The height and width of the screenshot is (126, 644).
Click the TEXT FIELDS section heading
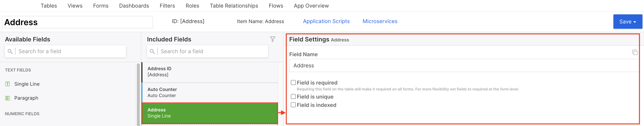pyautogui.click(x=18, y=70)
